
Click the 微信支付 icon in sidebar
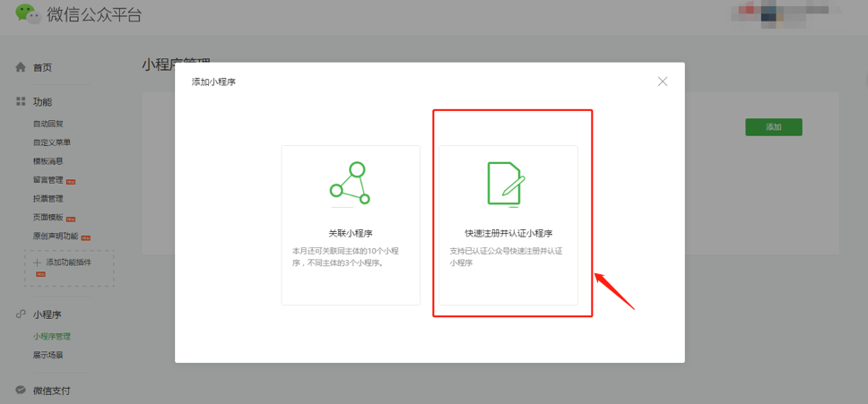[x=21, y=391]
